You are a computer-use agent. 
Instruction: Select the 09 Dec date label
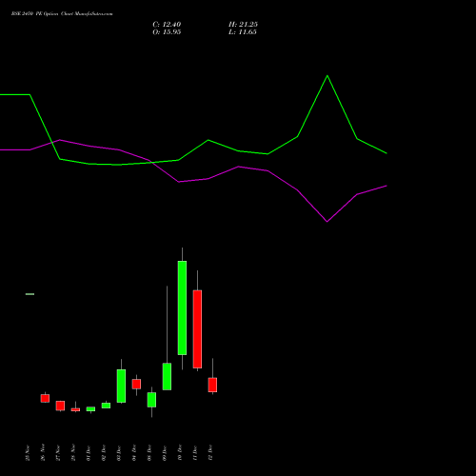pos(165,453)
